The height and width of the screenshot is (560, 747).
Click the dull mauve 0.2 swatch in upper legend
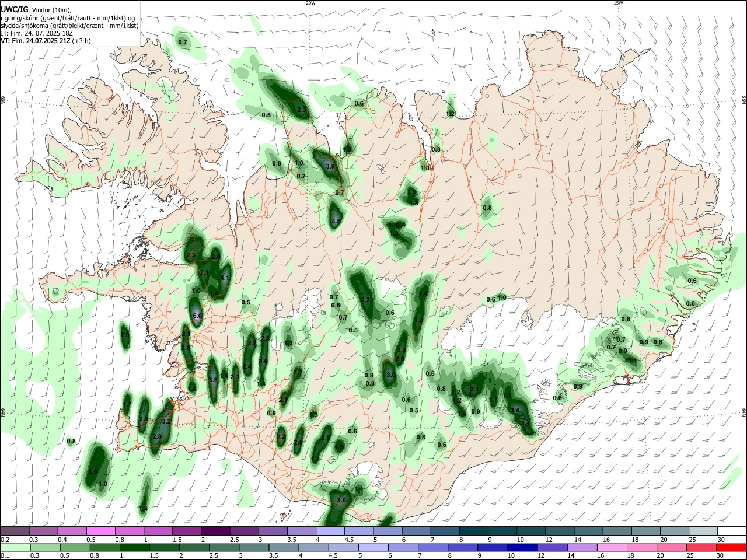[x=15, y=531]
